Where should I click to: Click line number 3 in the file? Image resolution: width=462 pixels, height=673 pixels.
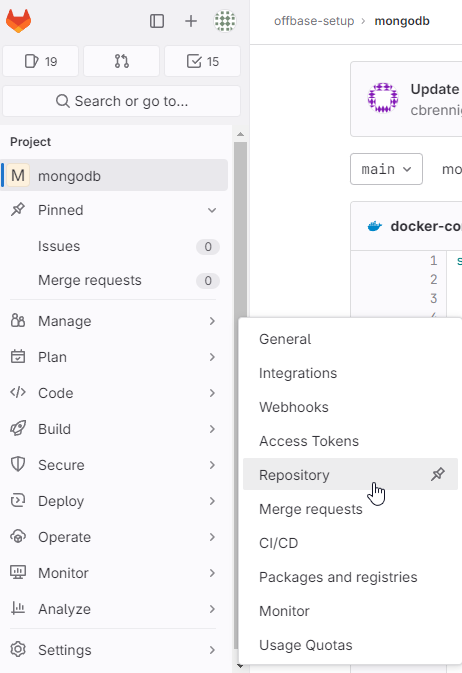434,298
